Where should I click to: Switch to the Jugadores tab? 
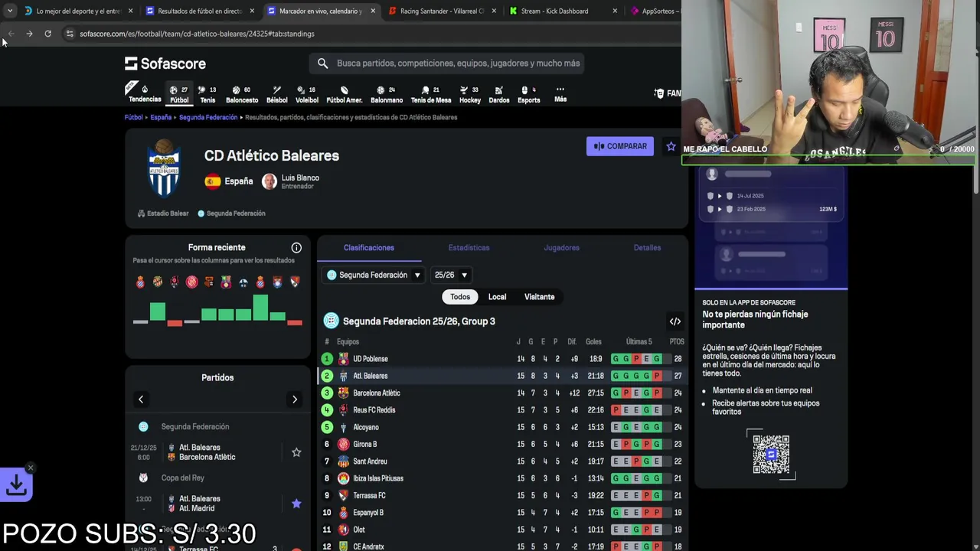tap(561, 248)
